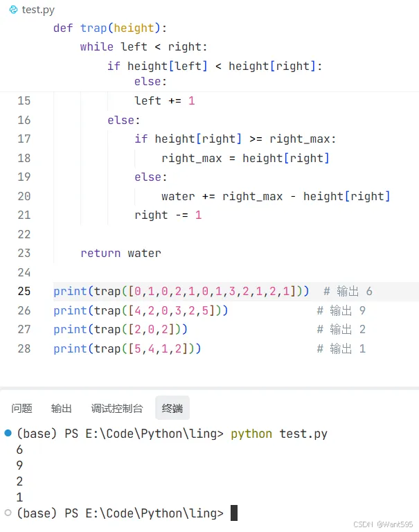Place cursor on 'left += 1'
This screenshot has width=419, height=532.
[x=165, y=100]
